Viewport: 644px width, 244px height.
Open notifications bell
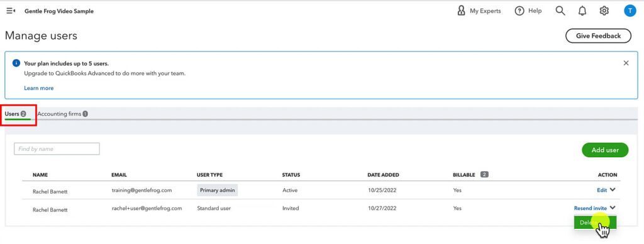coord(582,11)
